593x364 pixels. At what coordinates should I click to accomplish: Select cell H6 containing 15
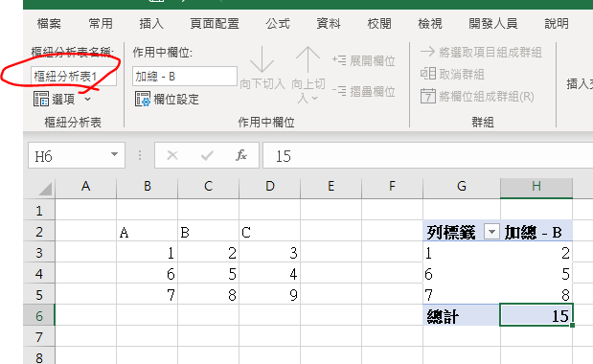coord(536,316)
